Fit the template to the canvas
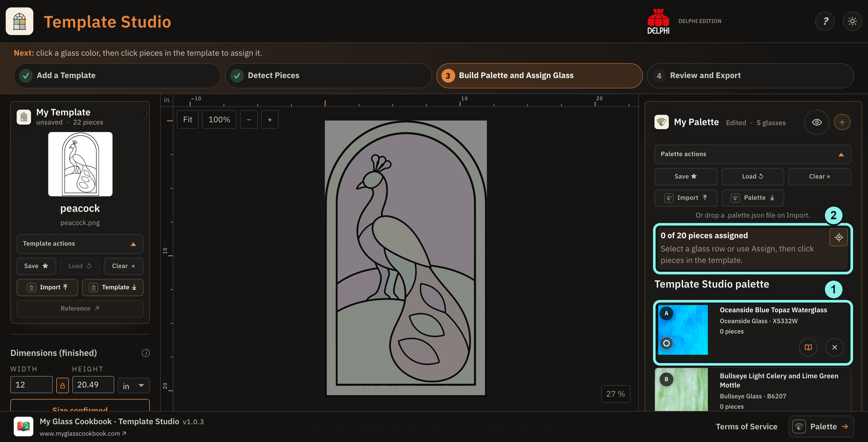 (187, 120)
